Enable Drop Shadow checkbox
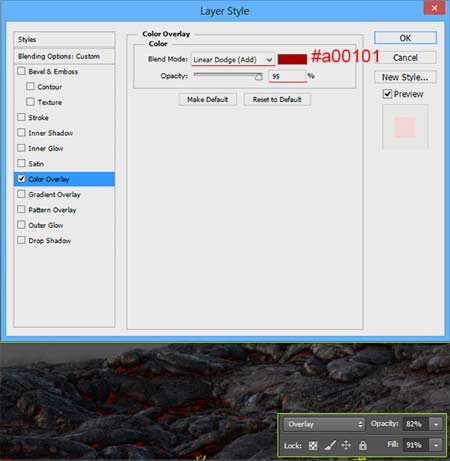Viewport: 450px width, 461px height. (x=21, y=240)
